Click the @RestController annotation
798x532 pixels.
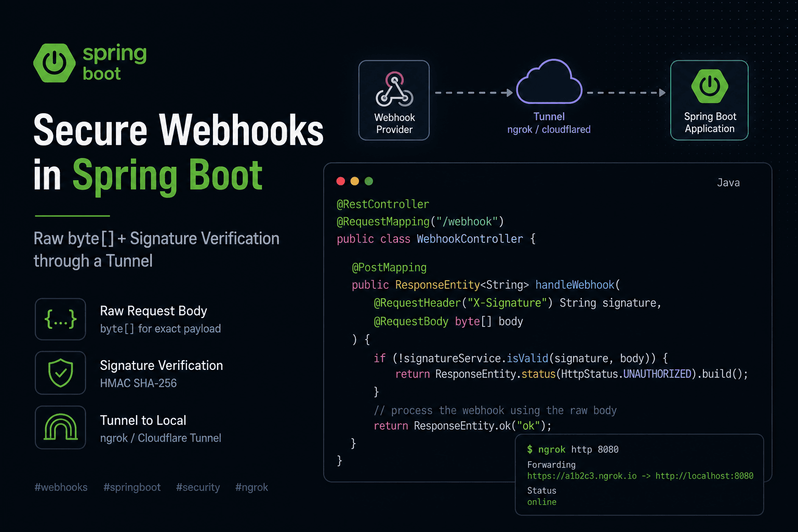[383, 204]
